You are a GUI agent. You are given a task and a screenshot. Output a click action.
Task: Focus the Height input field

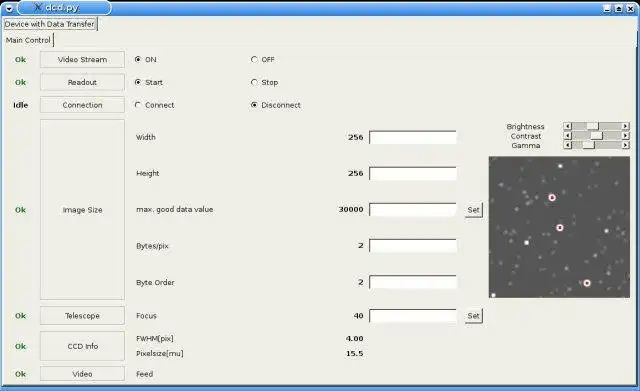click(413, 173)
